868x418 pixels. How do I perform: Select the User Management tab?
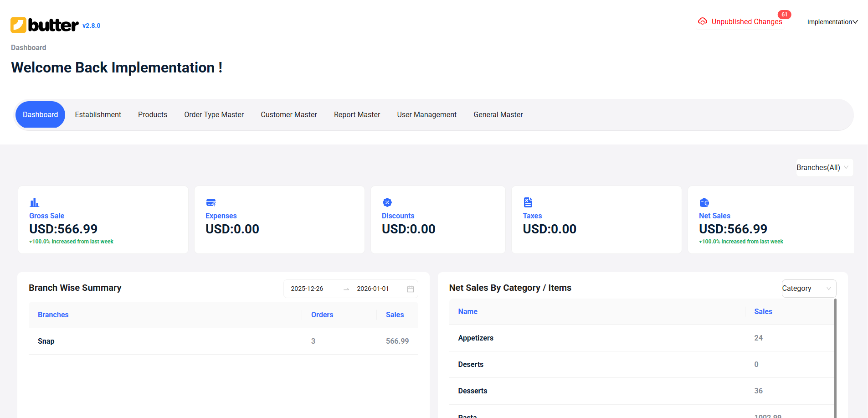click(426, 115)
